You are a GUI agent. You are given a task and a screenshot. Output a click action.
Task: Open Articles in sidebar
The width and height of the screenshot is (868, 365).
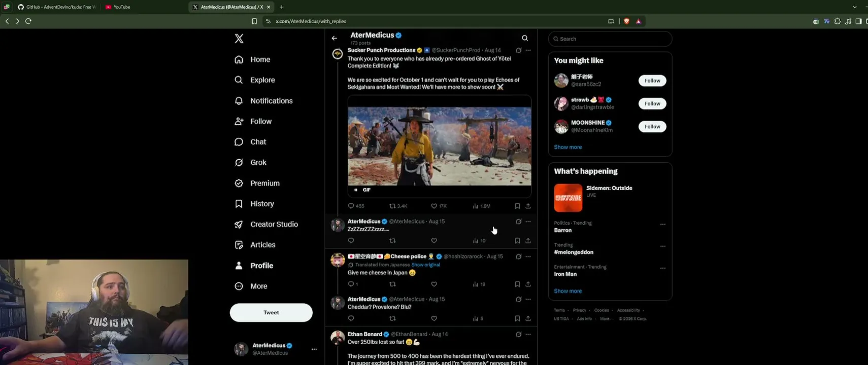pyautogui.click(x=255, y=245)
